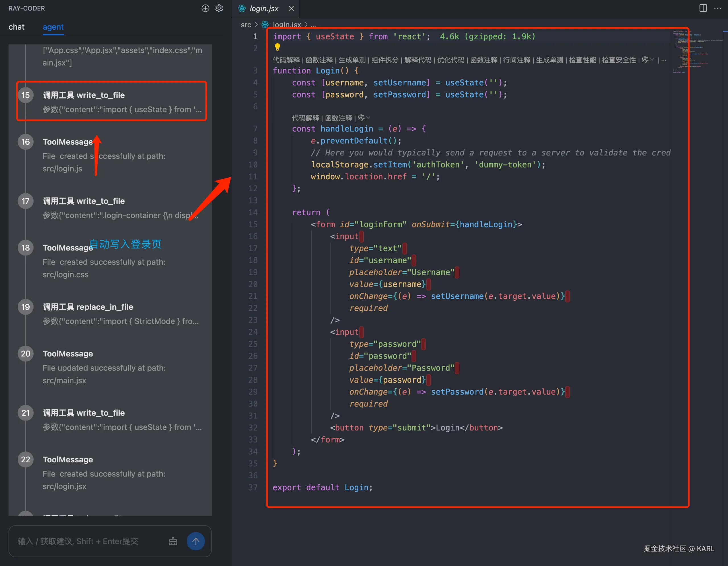Click 优化代码 code lens link
Screen dimensions: 728x566
click(x=450, y=60)
